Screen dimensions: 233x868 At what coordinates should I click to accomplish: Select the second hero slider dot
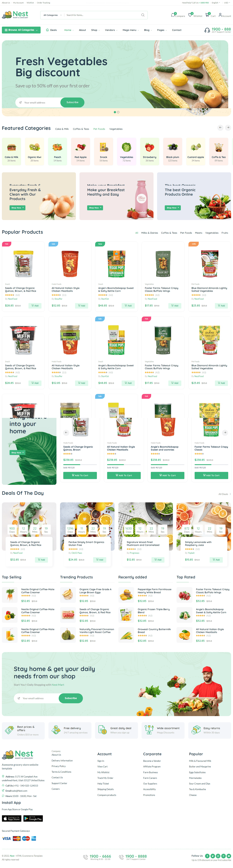coord(118,112)
